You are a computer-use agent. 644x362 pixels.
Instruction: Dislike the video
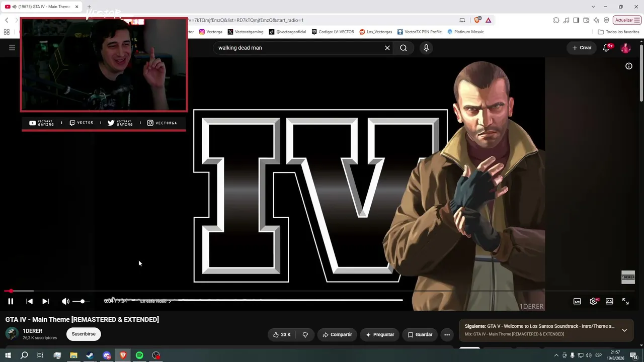(305, 334)
